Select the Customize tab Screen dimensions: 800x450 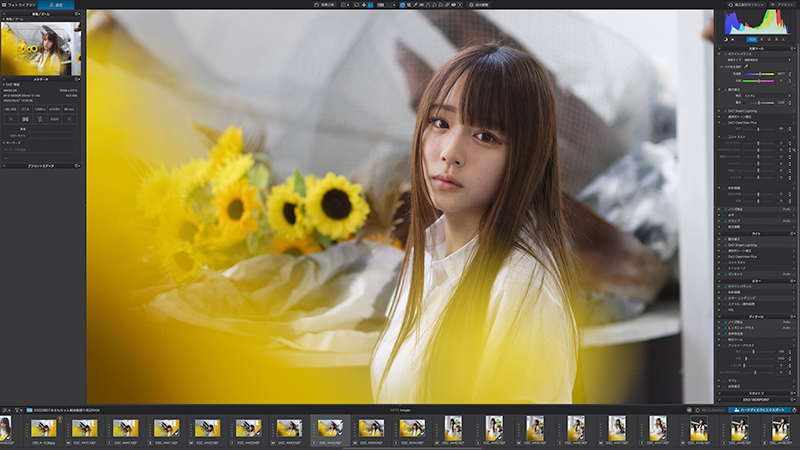point(56,5)
